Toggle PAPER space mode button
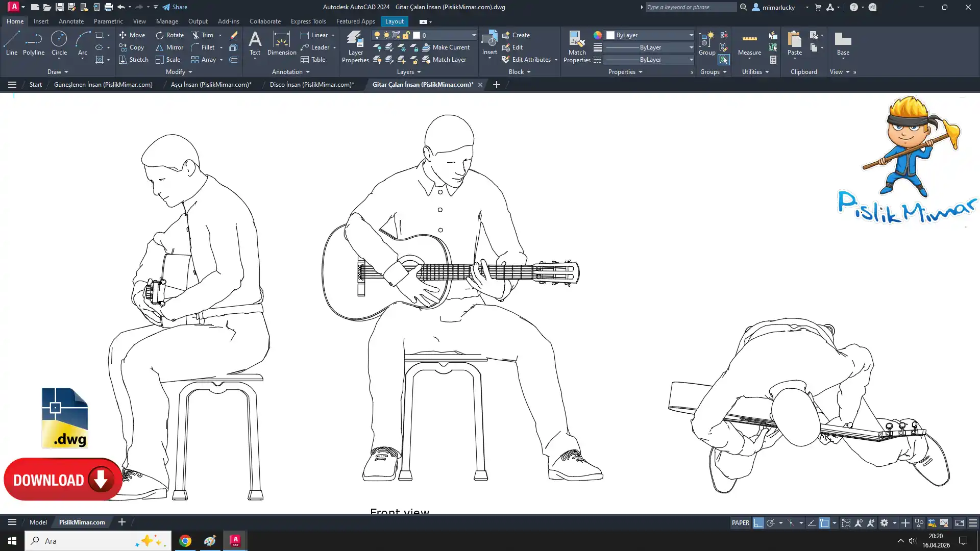980x551 pixels. (x=740, y=523)
